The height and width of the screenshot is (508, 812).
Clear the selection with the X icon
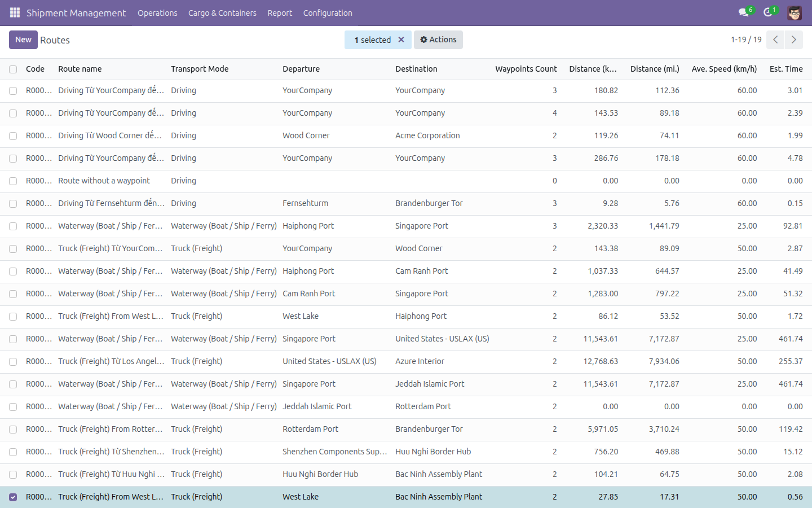point(401,40)
